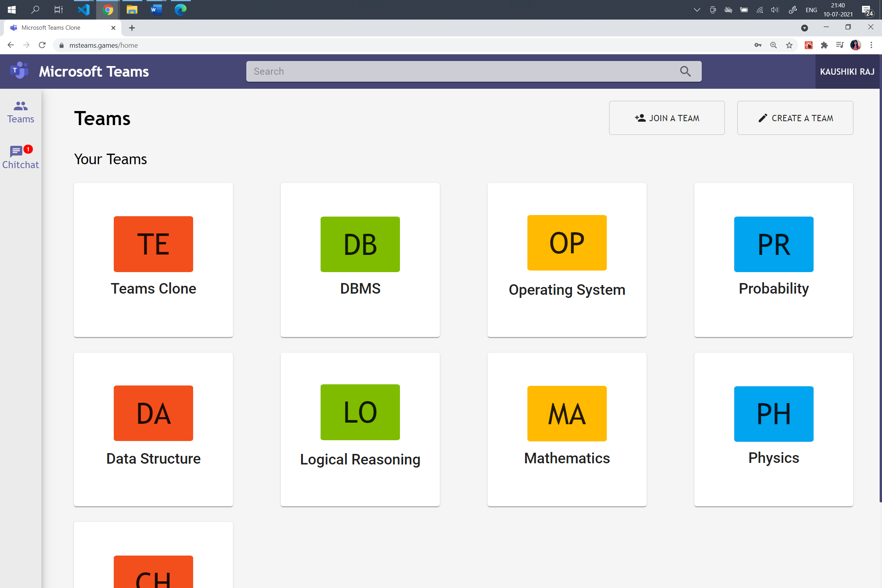Click the Microsoft Teams logo
The width and height of the screenshot is (882, 588).
[x=20, y=71]
